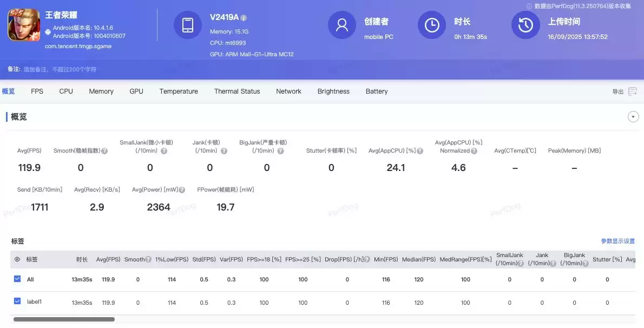Click the clock icon beside 时长

click(x=431, y=25)
